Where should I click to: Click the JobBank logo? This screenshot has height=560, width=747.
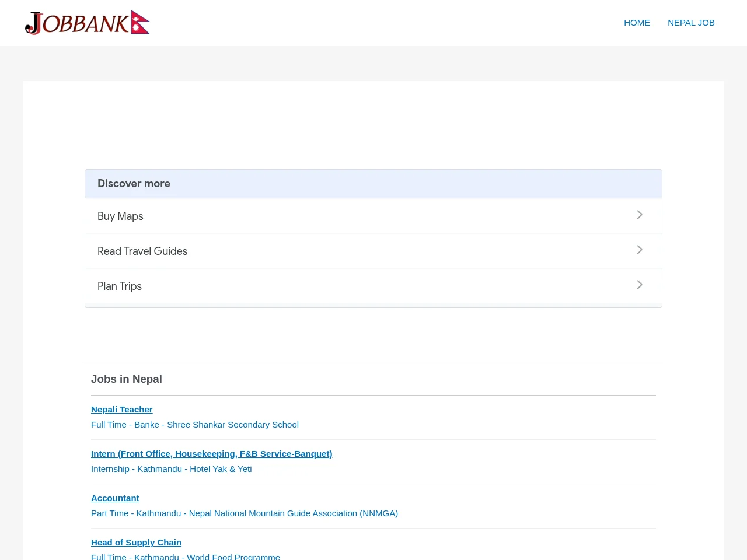[x=88, y=23]
